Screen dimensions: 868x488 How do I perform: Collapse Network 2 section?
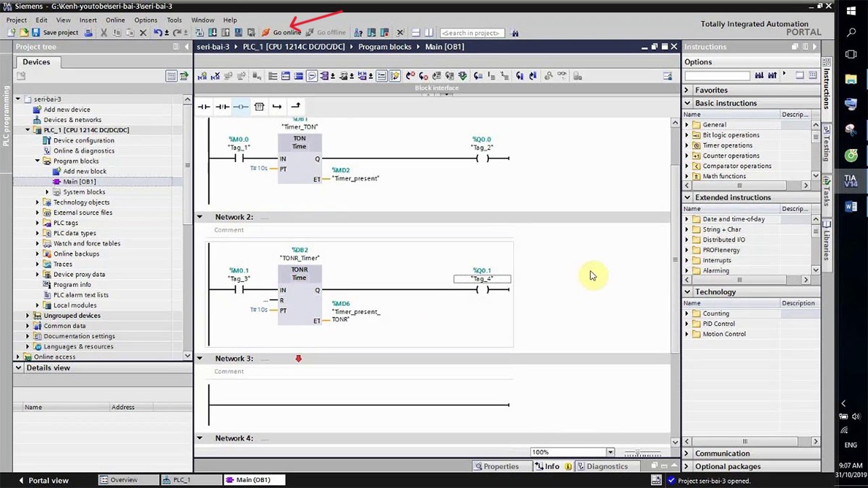tap(200, 217)
